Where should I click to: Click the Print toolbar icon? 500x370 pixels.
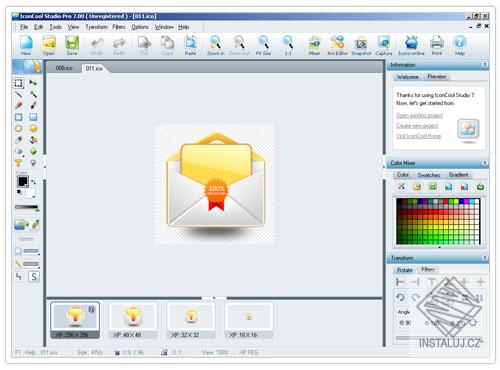pos(437,46)
